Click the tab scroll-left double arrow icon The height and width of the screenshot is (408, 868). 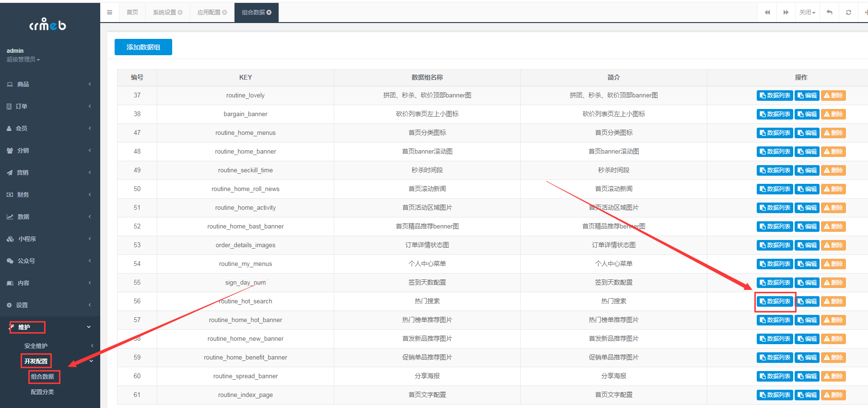767,12
